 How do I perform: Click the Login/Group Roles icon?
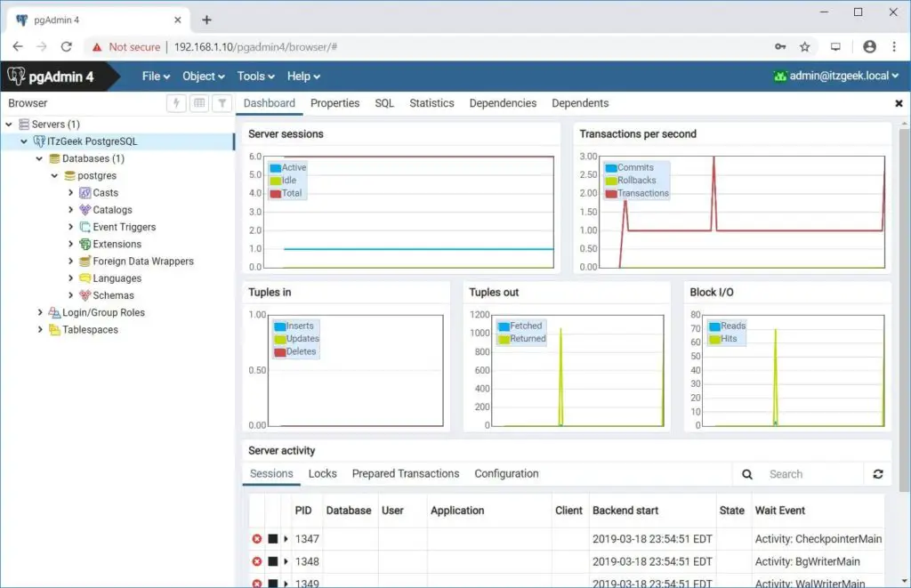click(54, 312)
